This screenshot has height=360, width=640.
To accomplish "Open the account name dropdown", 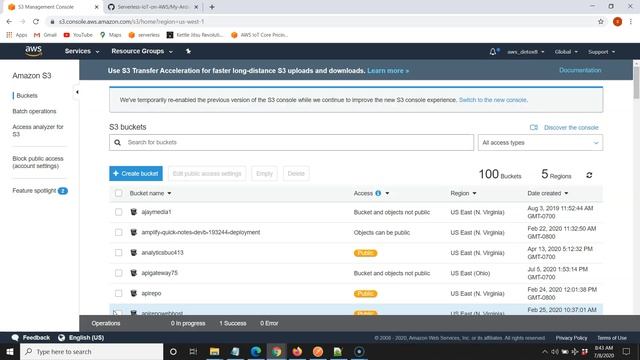I will [525, 52].
